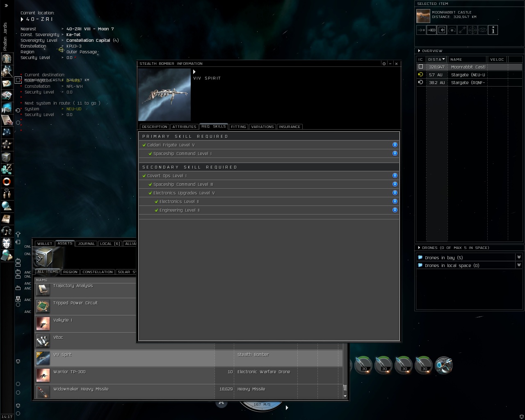Open the jukebox headphones icon in sidebar

pyautogui.click(x=7, y=231)
